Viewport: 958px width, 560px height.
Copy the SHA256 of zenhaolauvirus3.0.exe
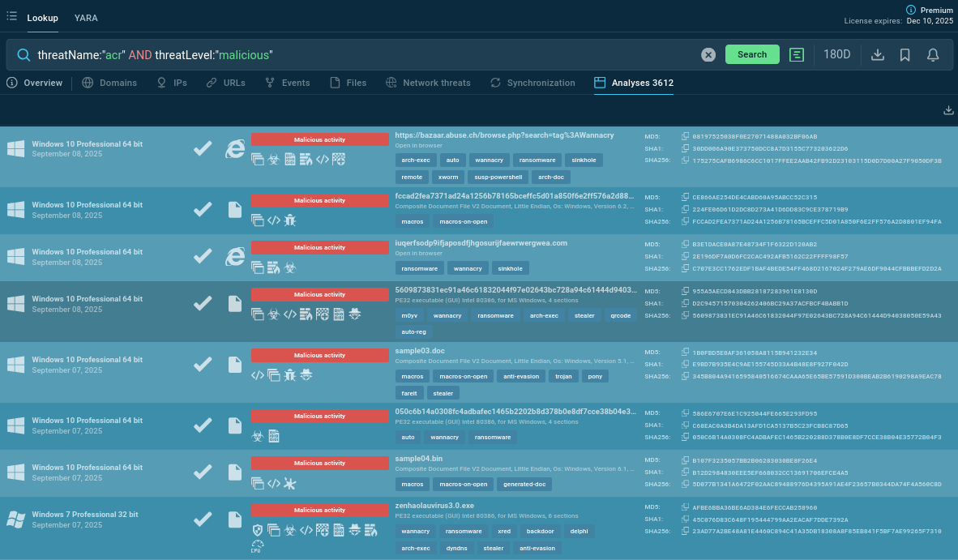tap(685, 531)
